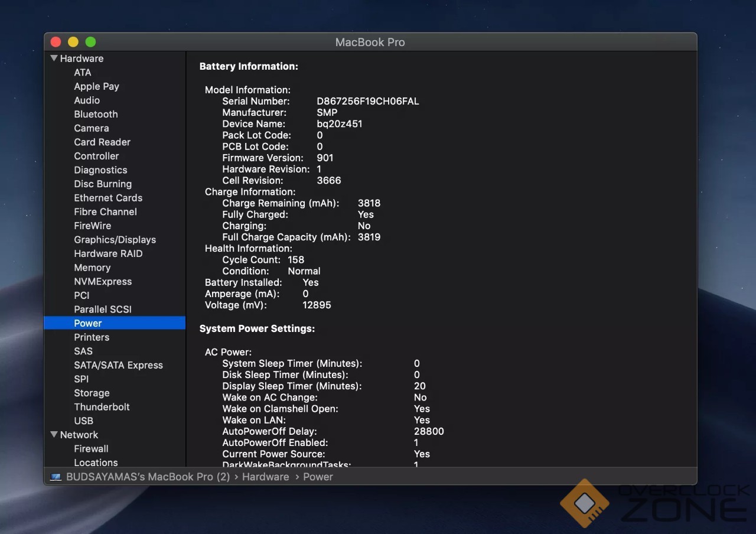Viewport: 756px width, 534px height.
Task: Click BUDSAYAMAS's MacBook Pro in path bar
Action: (x=148, y=477)
